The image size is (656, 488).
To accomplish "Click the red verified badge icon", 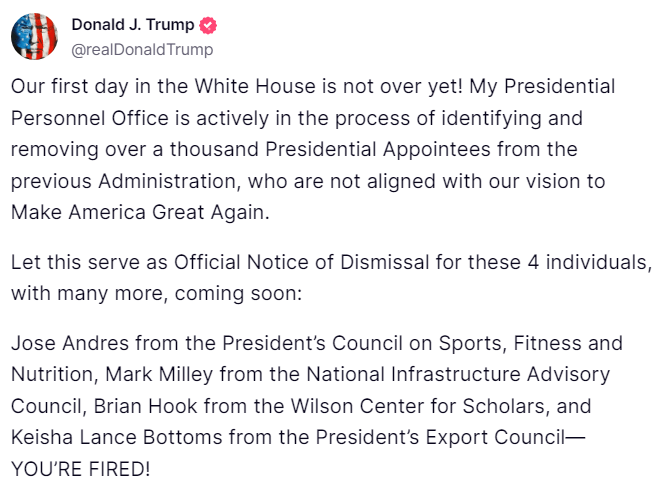I will pyautogui.click(x=208, y=26).
